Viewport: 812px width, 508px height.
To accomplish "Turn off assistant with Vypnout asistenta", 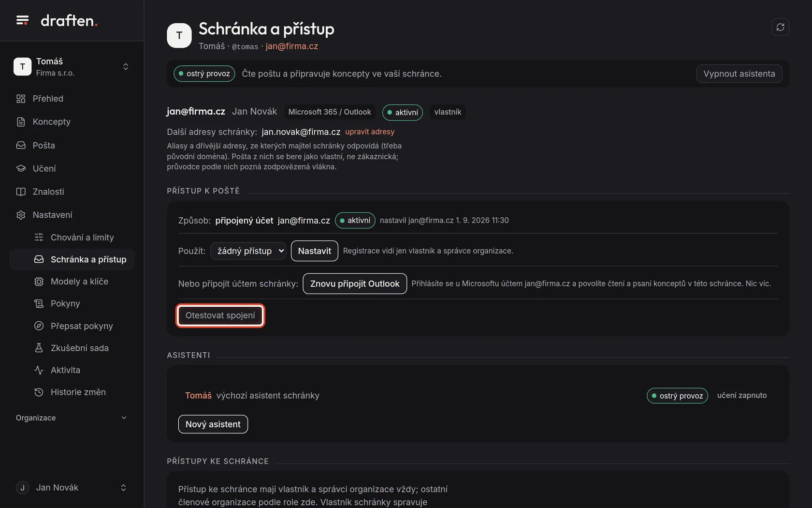I will click(739, 74).
